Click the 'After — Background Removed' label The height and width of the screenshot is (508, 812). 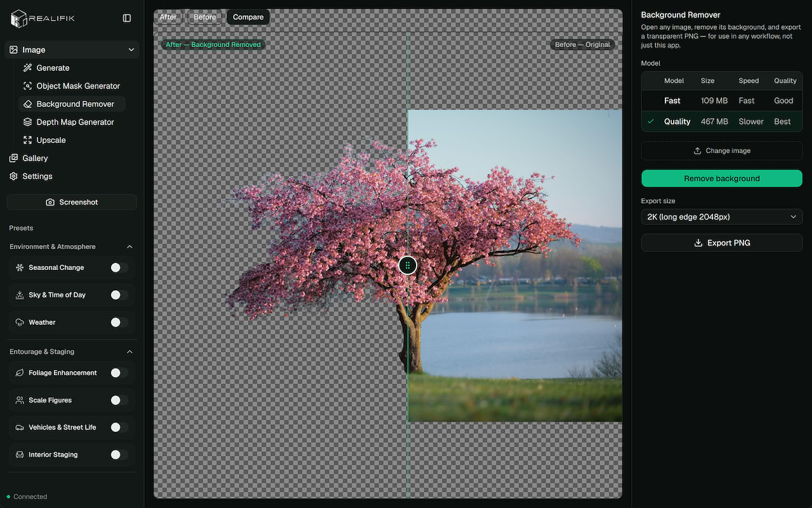point(213,44)
